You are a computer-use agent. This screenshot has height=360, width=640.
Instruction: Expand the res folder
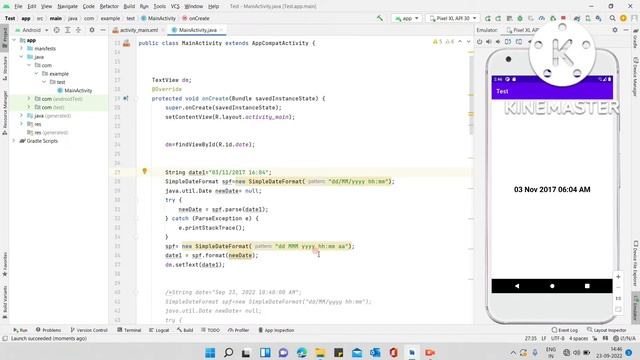click(x=22, y=124)
